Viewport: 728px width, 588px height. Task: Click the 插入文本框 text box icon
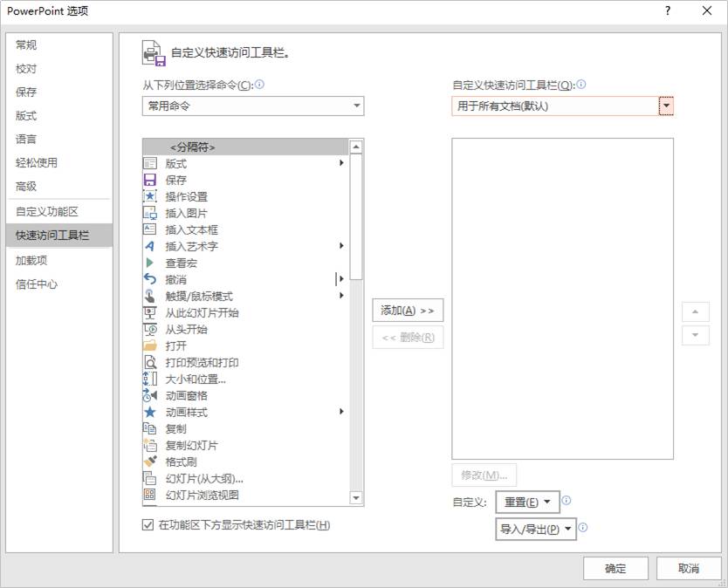pyautogui.click(x=150, y=229)
